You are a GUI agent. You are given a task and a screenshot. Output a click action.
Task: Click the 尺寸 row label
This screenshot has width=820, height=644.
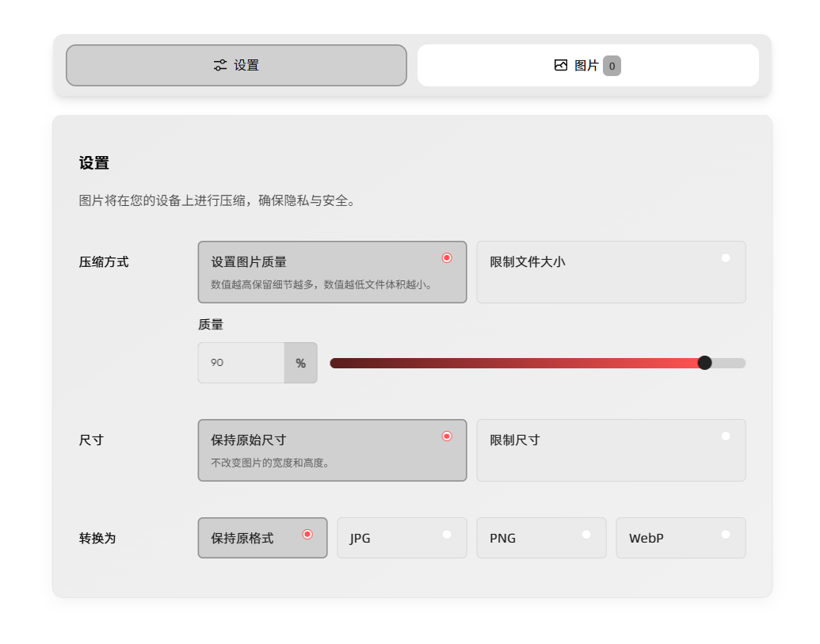[x=91, y=440]
